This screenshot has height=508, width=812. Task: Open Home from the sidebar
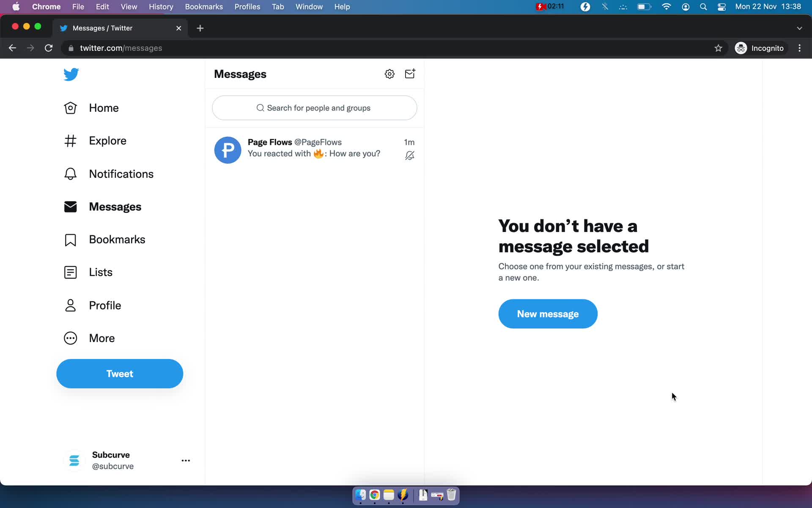(91, 108)
